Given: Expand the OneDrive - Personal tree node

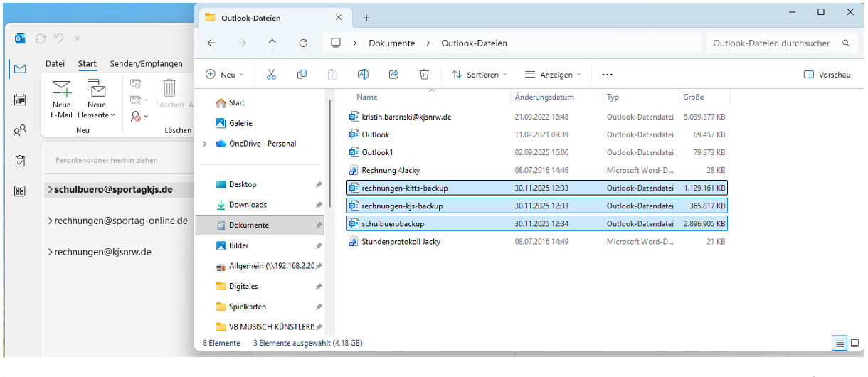Looking at the screenshot, I should point(205,144).
